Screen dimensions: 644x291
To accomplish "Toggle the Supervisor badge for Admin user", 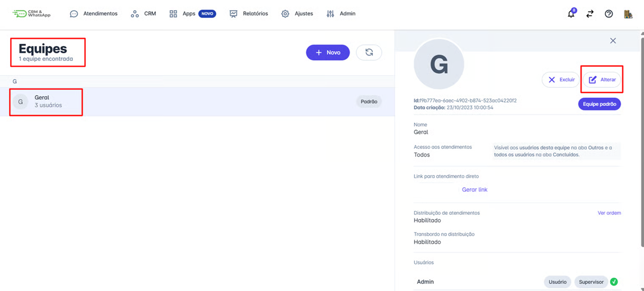I will 591,282.
